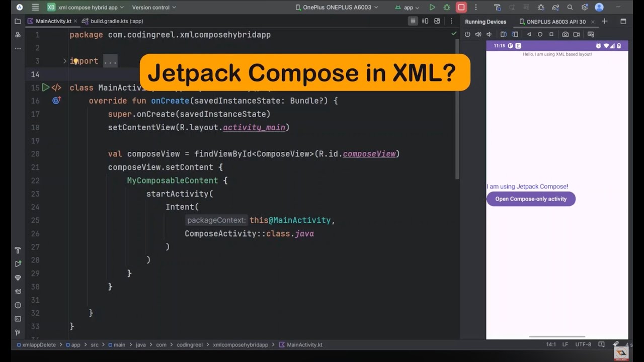The height and width of the screenshot is (362, 644).
Task: Open the app run configuration dropdown
Action: coord(407,8)
